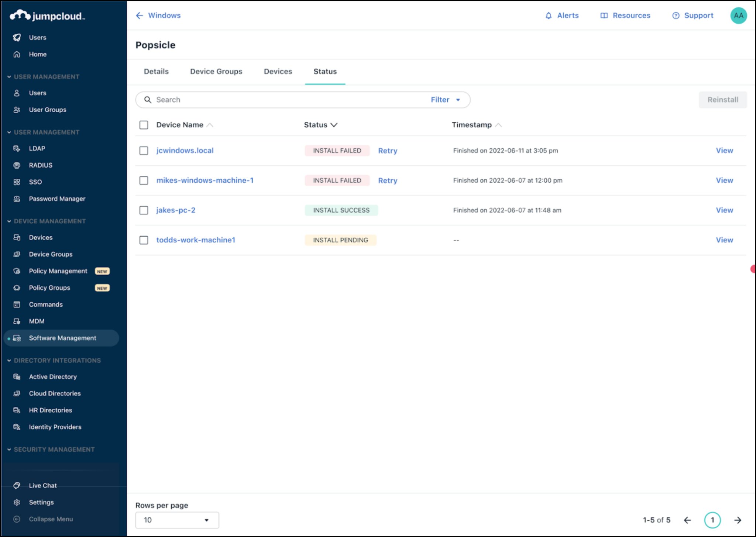Click inside the Search field

pyautogui.click(x=258, y=99)
